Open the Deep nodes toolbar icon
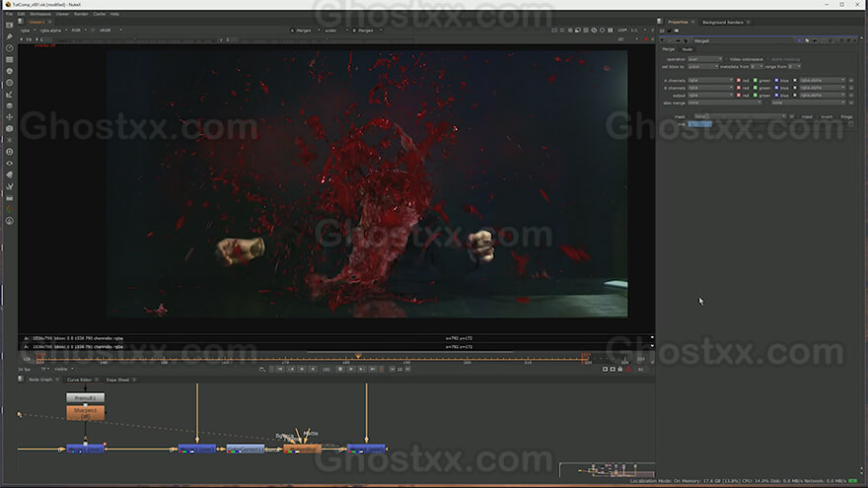The height and width of the screenshot is (488, 868). coord(10,152)
